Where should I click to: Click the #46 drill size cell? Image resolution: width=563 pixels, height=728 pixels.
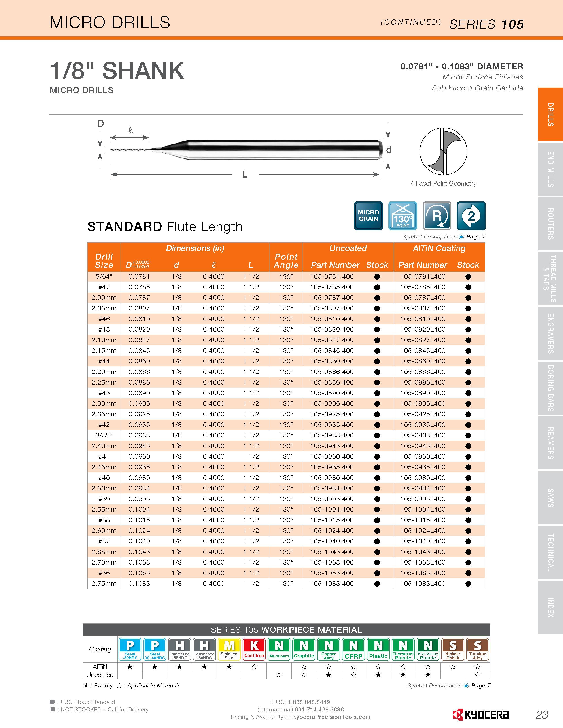coord(104,319)
